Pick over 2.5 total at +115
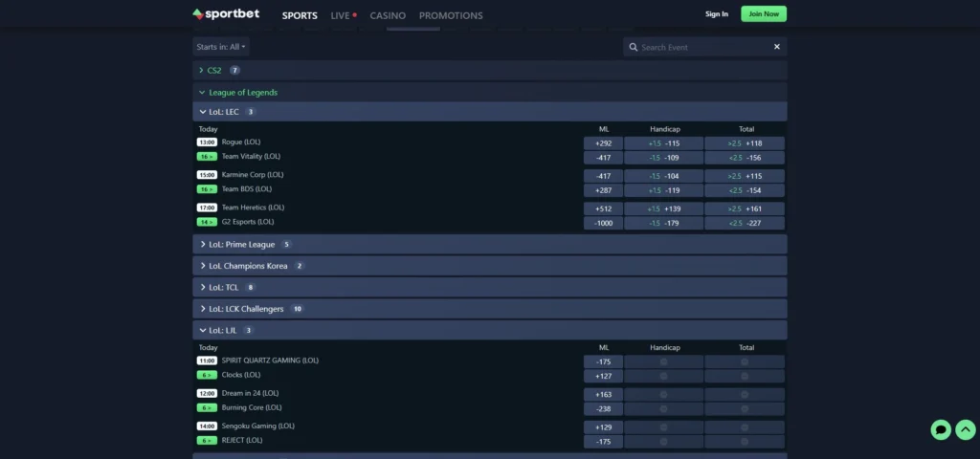 (x=745, y=176)
